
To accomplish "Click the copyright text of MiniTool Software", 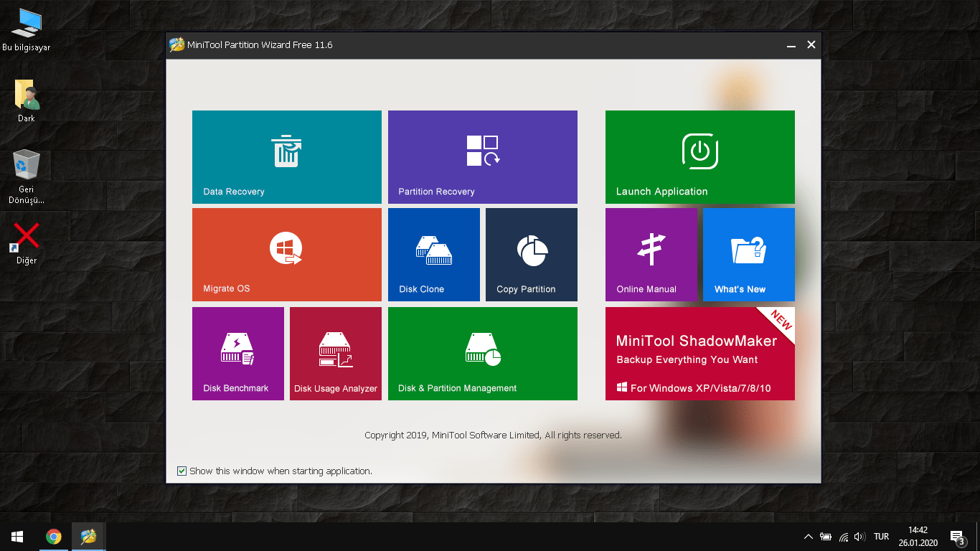I will (x=493, y=435).
